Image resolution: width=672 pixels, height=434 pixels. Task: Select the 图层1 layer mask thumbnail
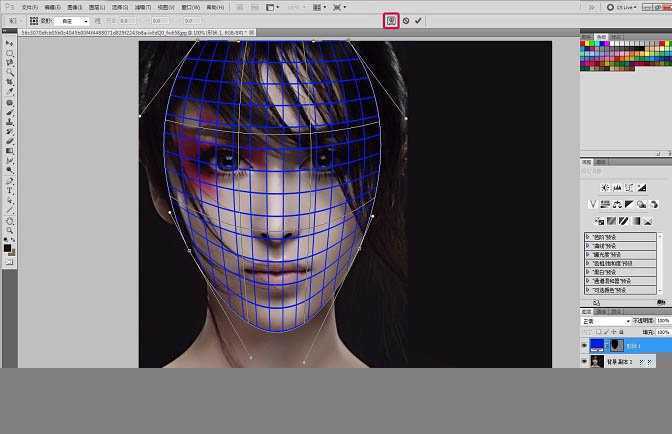point(617,345)
